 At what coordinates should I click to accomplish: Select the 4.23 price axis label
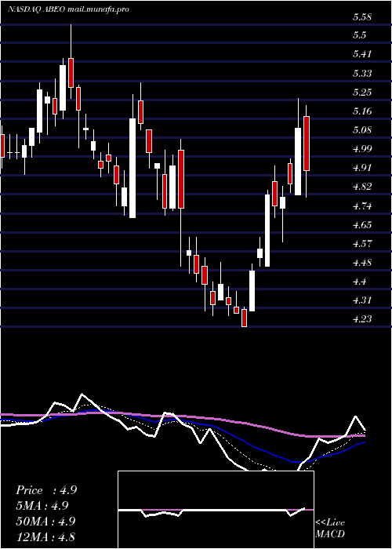[x=362, y=319]
